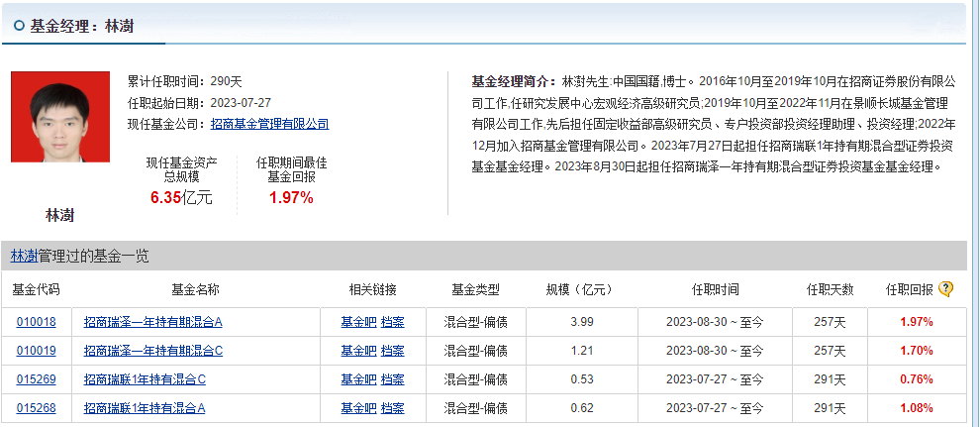Click the fund manager's portrait photo
Image resolution: width=980 pixels, height=427 pixels.
(60, 117)
